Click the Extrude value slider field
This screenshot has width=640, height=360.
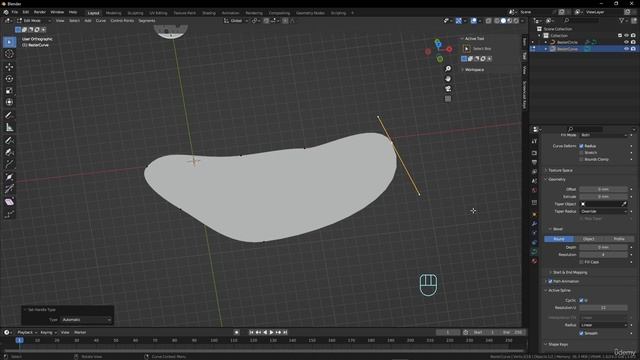[603, 197]
